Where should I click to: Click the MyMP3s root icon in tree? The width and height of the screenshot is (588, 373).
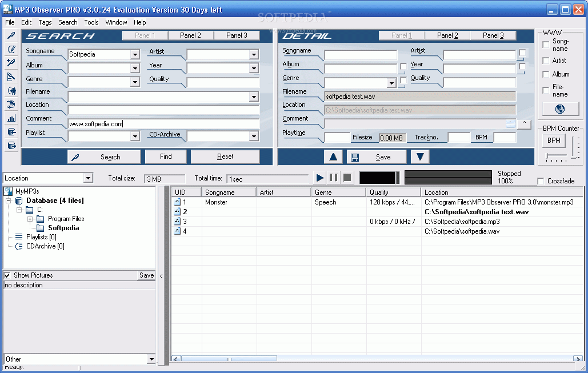pyautogui.click(x=8, y=191)
